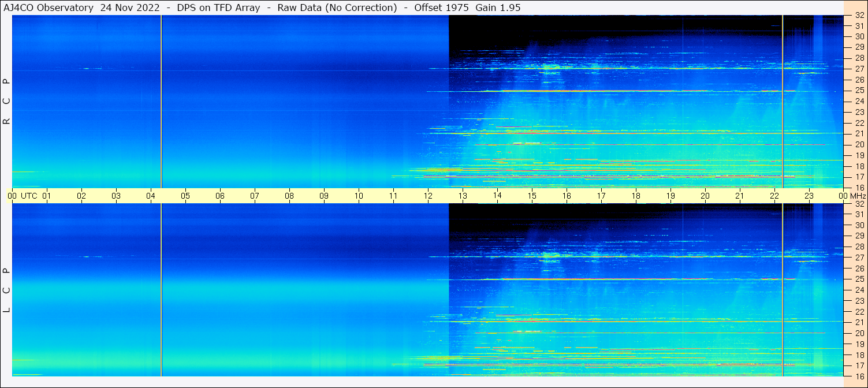Click the "AJ4CO Observatory" title text
Viewport: 868px width, 388px height.
tap(48, 8)
